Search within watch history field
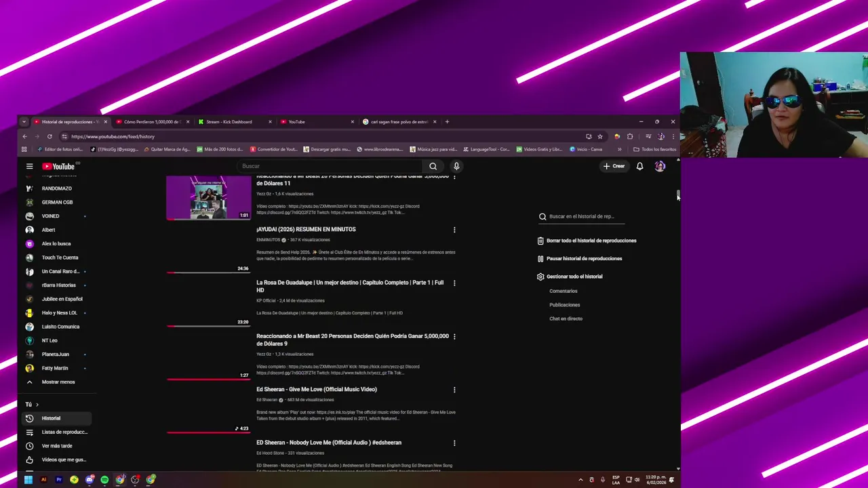The width and height of the screenshot is (868, 488). tap(581, 217)
